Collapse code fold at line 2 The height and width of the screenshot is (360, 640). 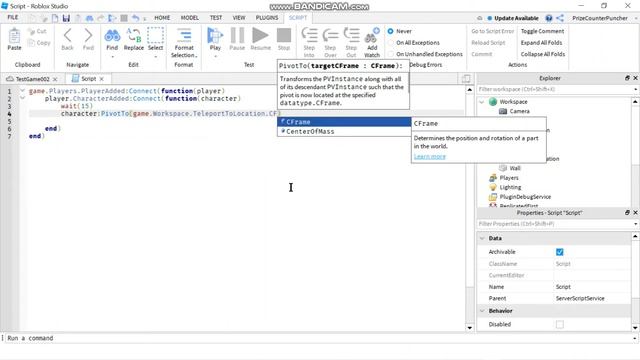pos(22,98)
